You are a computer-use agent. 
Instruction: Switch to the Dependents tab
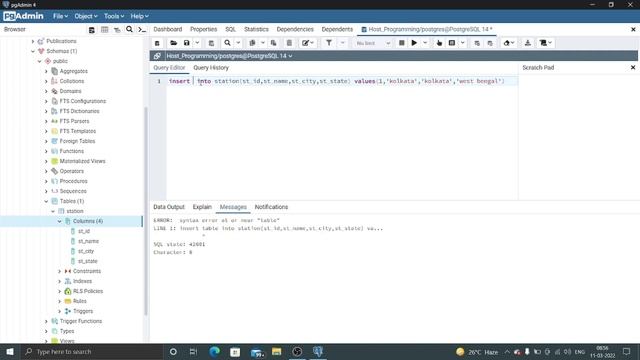(x=337, y=29)
